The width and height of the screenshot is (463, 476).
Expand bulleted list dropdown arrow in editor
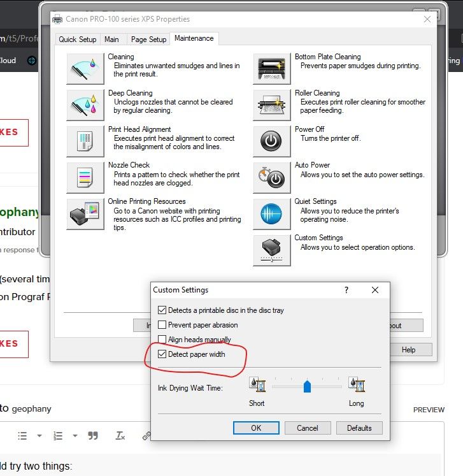click(x=39, y=436)
